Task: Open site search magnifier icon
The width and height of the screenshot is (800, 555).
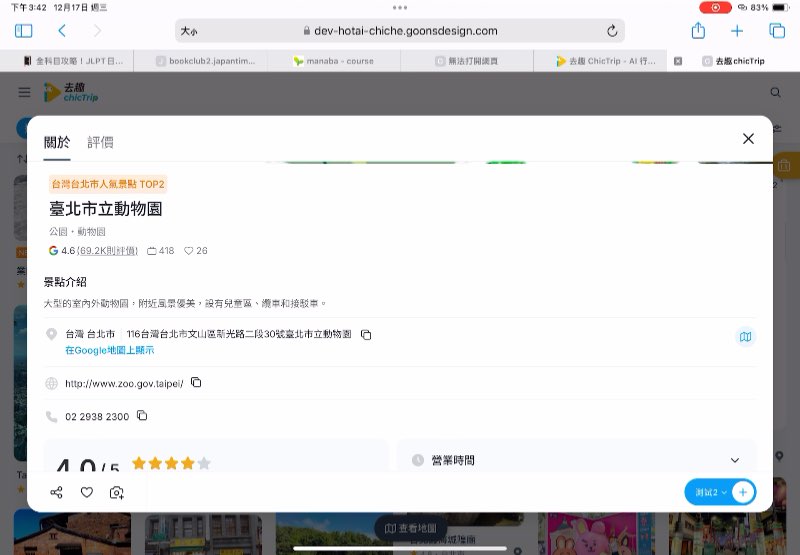Action: click(775, 92)
